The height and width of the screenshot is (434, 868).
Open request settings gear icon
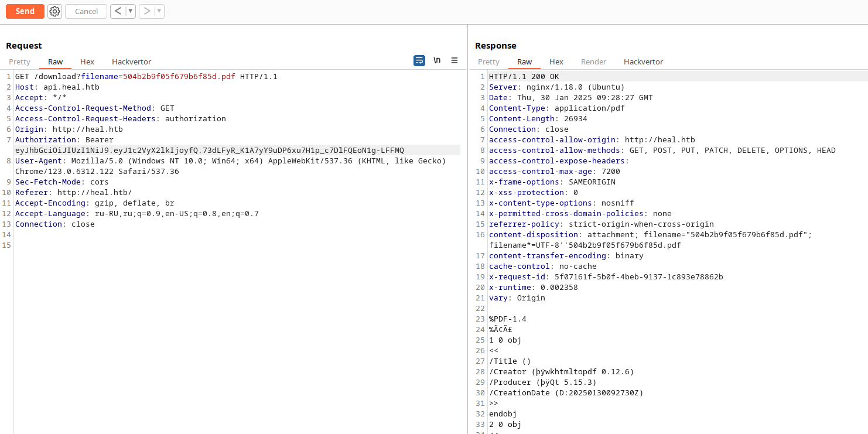54,11
